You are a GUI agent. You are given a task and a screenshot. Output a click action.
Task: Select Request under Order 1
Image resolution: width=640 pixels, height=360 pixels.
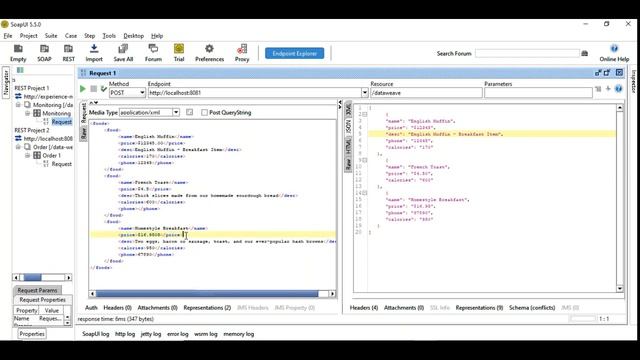[x=62, y=164]
